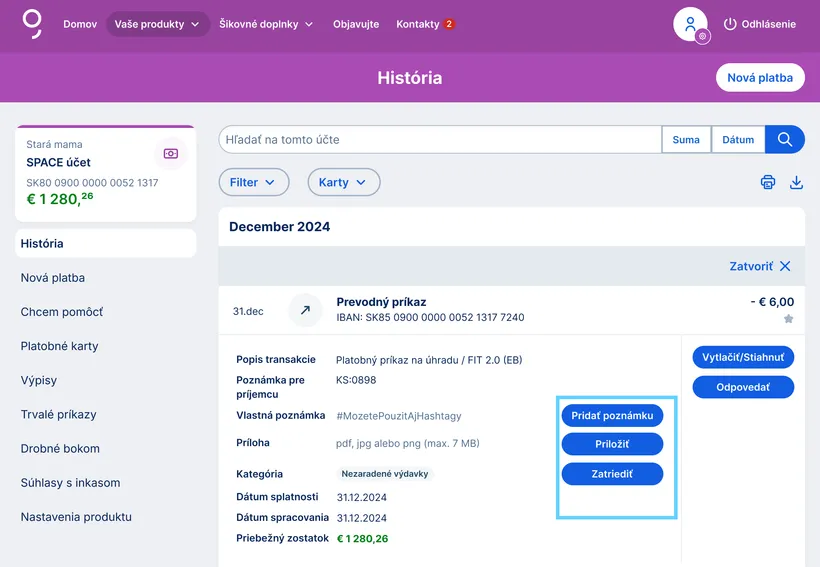The width and height of the screenshot is (820, 567).
Task: Open Súhlasy s inkasom in sidebar
Action: (x=71, y=483)
